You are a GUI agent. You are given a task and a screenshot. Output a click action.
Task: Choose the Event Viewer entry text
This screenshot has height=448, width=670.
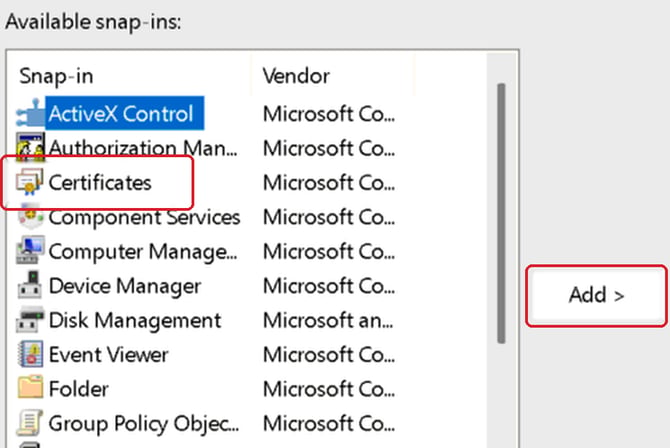point(109,355)
